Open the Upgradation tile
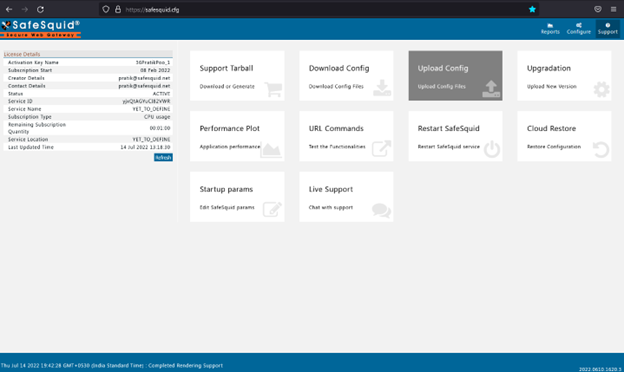Viewport: 624px width, 372px height. 564,76
